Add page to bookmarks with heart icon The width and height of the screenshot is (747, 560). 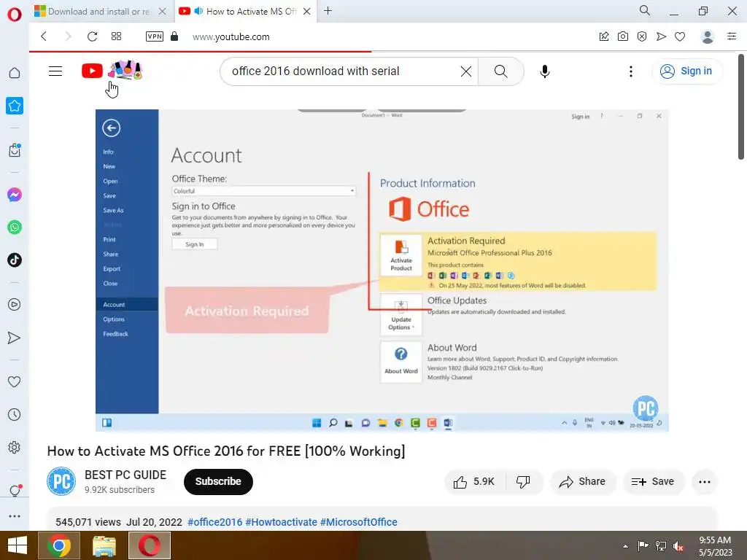tap(680, 36)
